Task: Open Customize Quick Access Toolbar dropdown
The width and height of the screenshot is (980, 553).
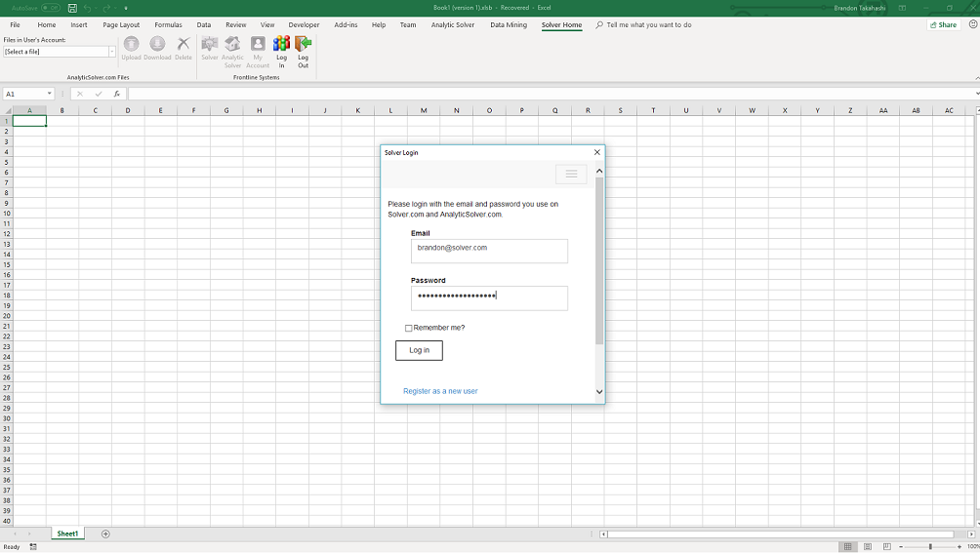Action: pyautogui.click(x=126, y=8)
